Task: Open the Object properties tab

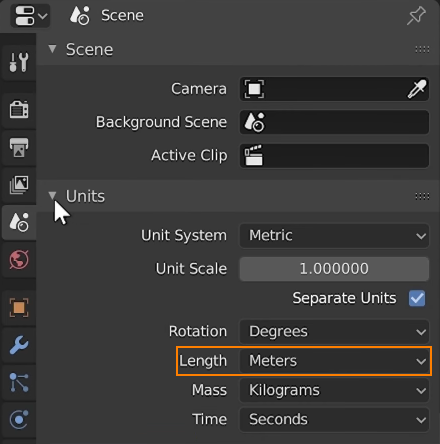Action: (x=19, y=307)
